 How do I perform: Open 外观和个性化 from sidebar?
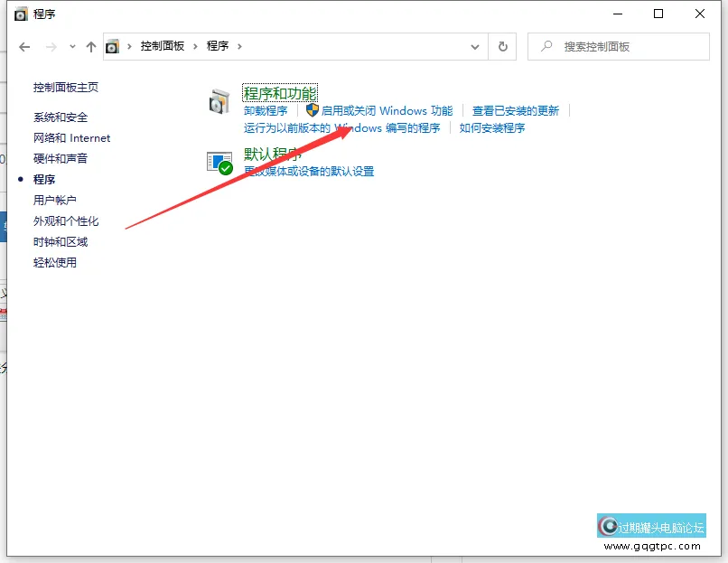pyautogui.click(x=66, y=221)
